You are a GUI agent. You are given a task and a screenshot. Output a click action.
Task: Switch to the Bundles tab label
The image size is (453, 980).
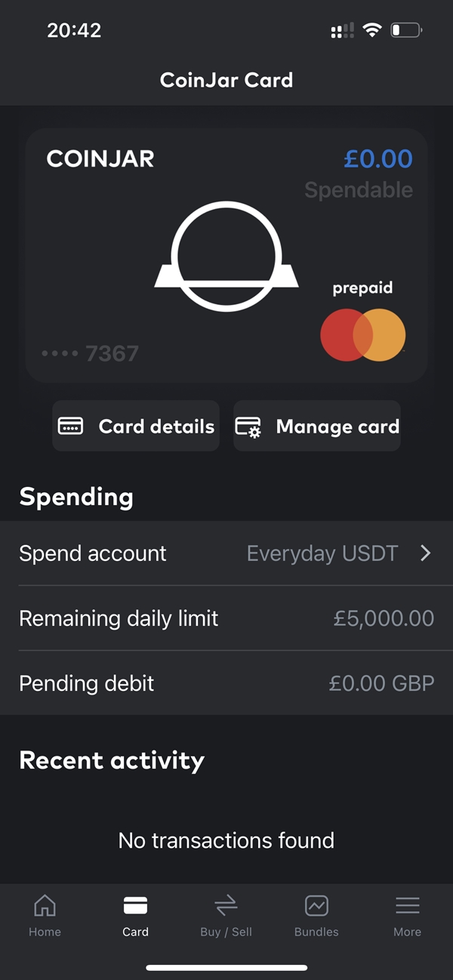pyautogui.click(x=316, y=932)
